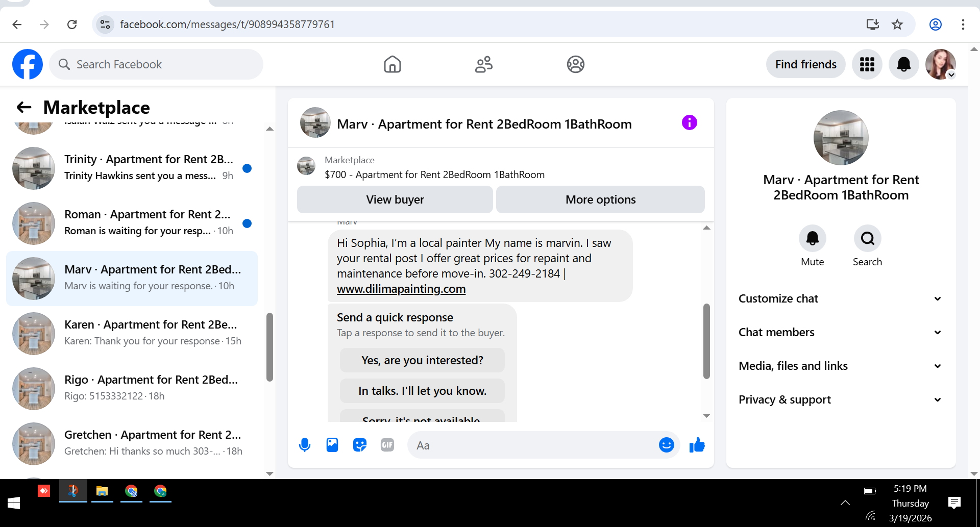The width and height of the screenshot is (980, 527).
Task: Send 'Yes, are you interested?' quick response
Action: coord(422,360)
